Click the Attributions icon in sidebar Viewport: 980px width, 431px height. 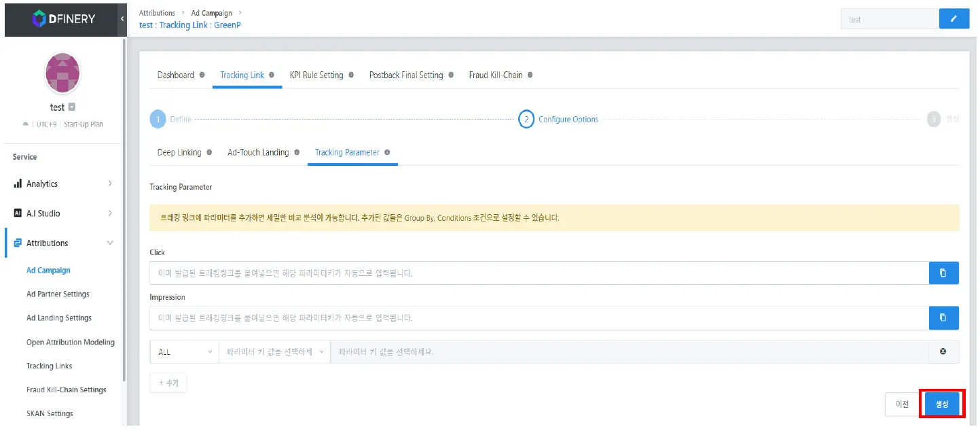pos(18,243)
